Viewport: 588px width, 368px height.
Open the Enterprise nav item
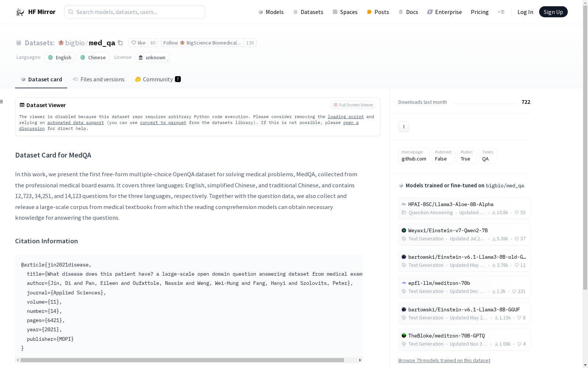pyautogui.click(x=444, y=12)
